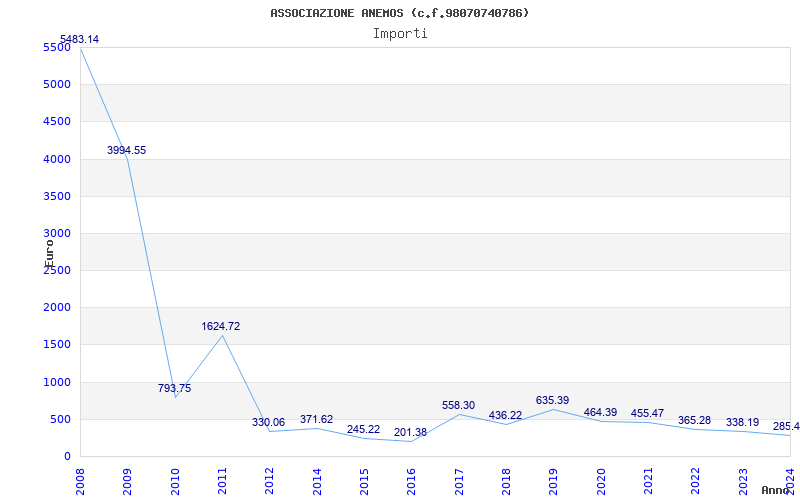Click the 2022 year axis label
The height and width of the screenshot is (500, 800).
coord(696,481)
